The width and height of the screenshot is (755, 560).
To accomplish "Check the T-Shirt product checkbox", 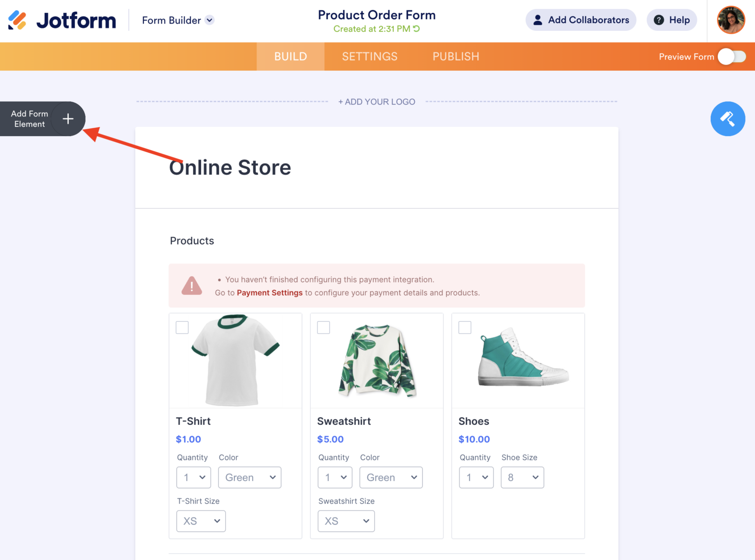I will (x=182, y=327).
